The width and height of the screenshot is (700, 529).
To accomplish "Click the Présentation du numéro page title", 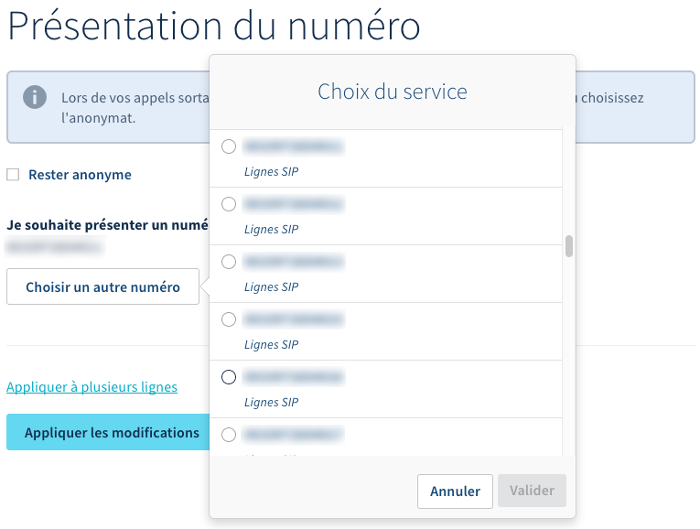I will 214,25.
